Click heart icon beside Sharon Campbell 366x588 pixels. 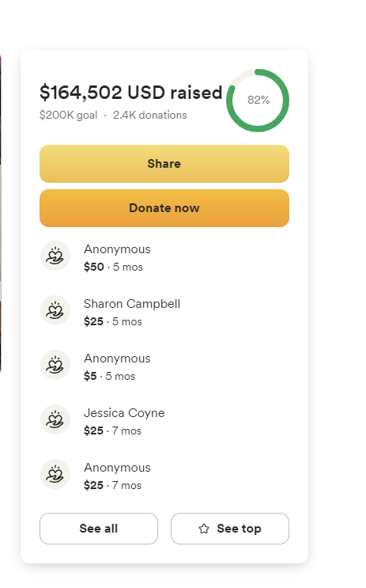tap(55, 310)
